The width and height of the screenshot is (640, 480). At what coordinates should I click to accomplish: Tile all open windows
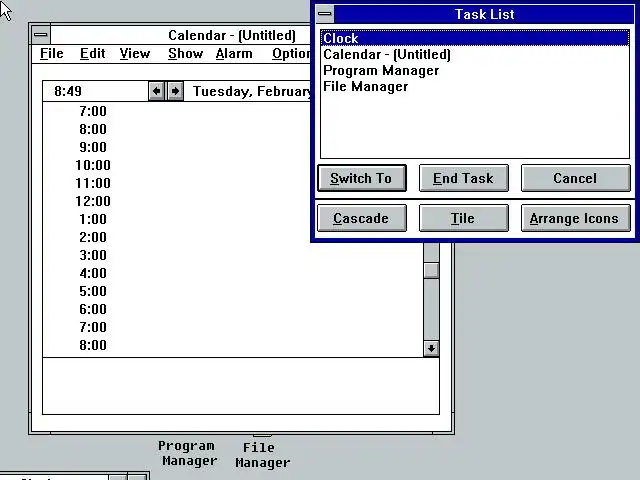(464, 218)
